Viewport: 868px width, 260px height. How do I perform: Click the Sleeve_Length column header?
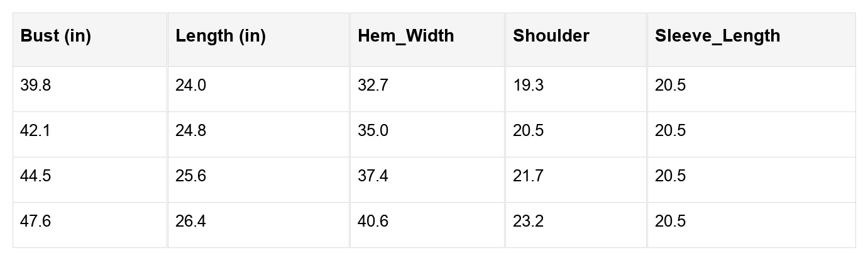coord(717,36)
